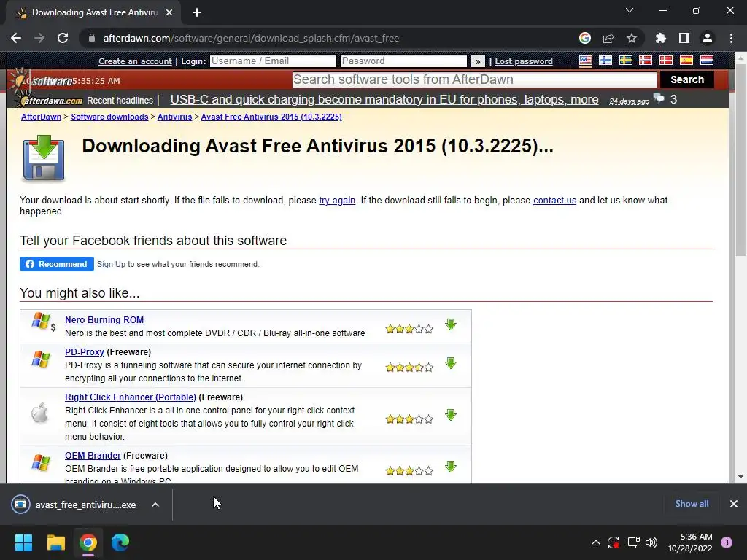The height and width of the screenshot is (560, 747).
Task: Submit login with arrow button
Action: point(478,61)
